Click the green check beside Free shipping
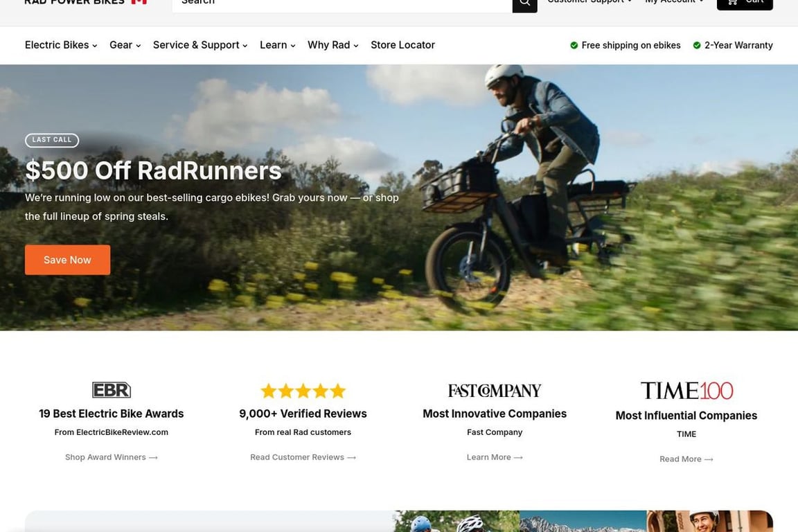The image size is (798, 532). pyautogui.click(x=574, y=45)
